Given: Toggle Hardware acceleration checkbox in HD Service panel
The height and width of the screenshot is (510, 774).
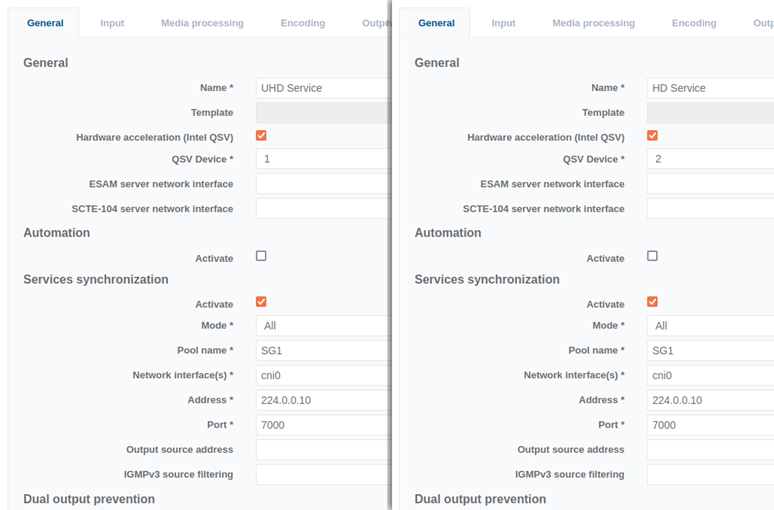Looking at the screenshot, I should [652, 136].
